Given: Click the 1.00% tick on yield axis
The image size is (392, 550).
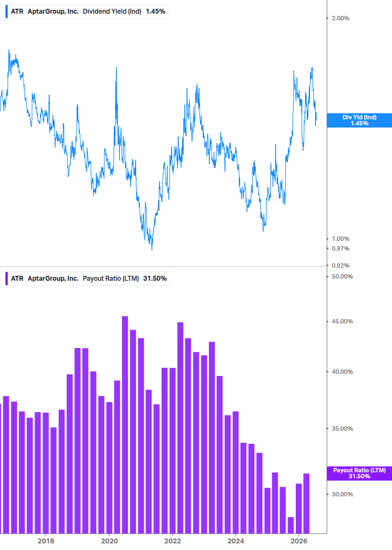Looking at the screenshot, I should (x=341, y=239).
